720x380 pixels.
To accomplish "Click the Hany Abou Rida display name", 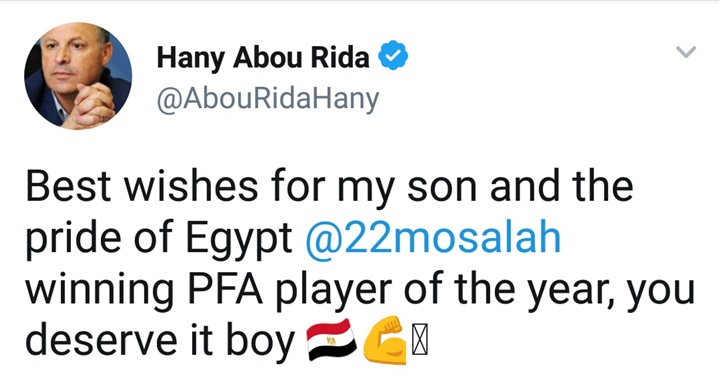I will click(x=263, y=58).
